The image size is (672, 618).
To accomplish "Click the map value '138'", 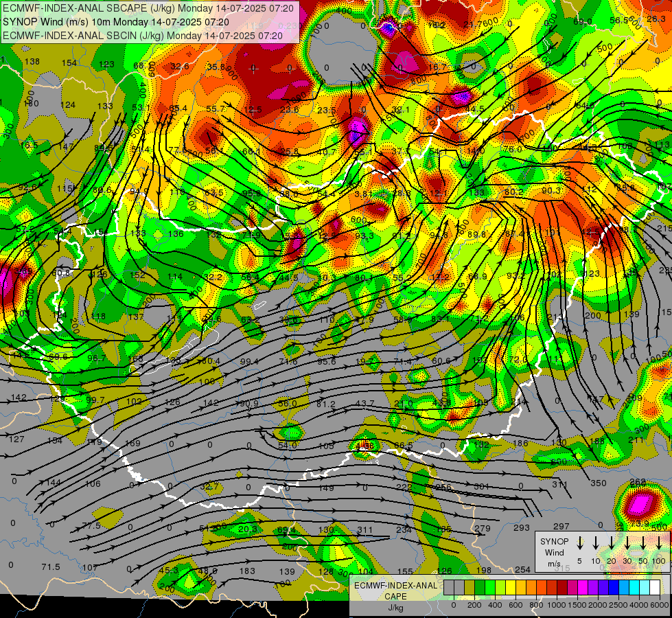I will (32, 62).
